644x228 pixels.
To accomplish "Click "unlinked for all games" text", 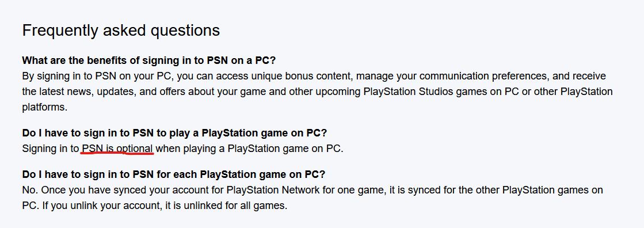I will [x=239, y=205].
